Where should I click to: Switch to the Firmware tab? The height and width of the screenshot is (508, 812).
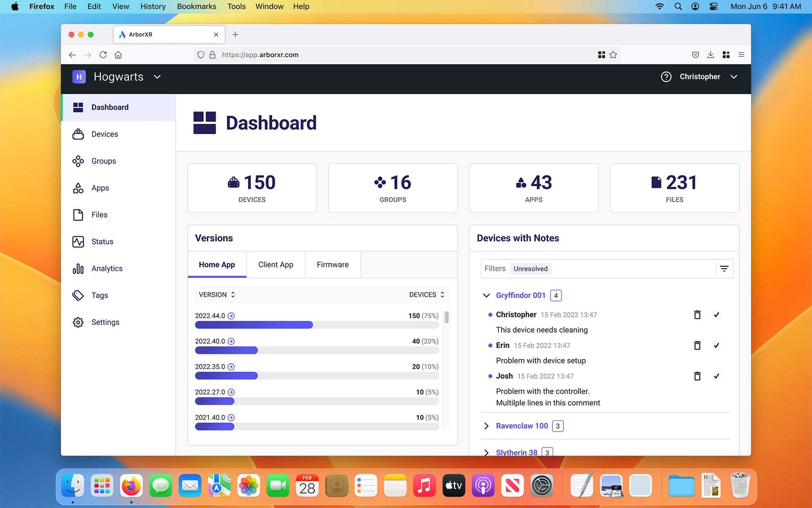333,265
